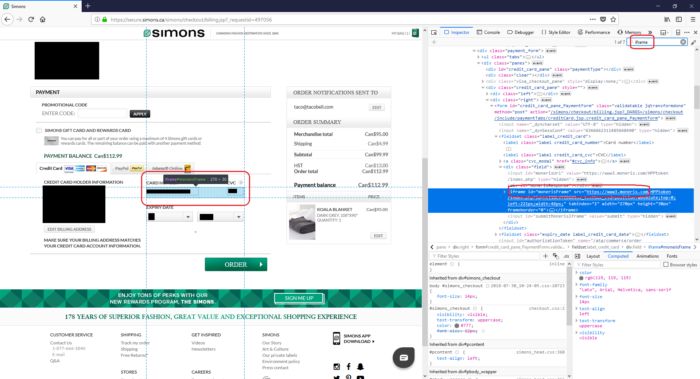This screenshot has width=700, height=379.
Task: Close the Simons browser tab
Action: [x=75, y=6]
